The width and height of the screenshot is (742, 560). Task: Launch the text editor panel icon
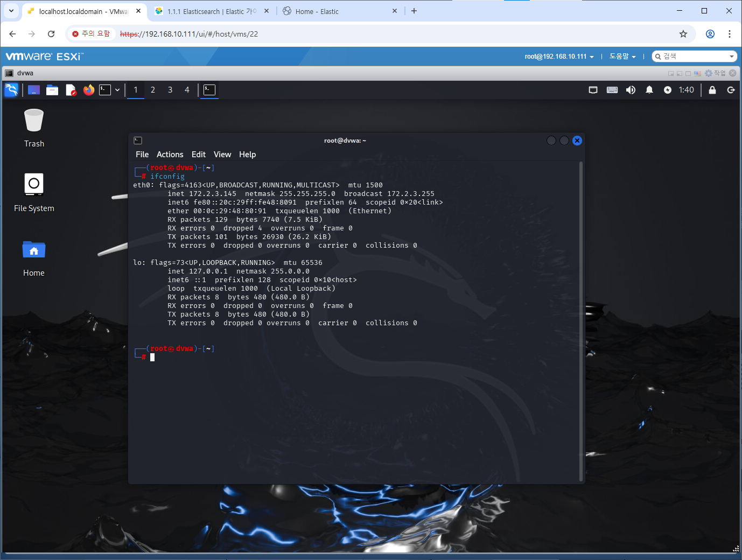[71, 90]
